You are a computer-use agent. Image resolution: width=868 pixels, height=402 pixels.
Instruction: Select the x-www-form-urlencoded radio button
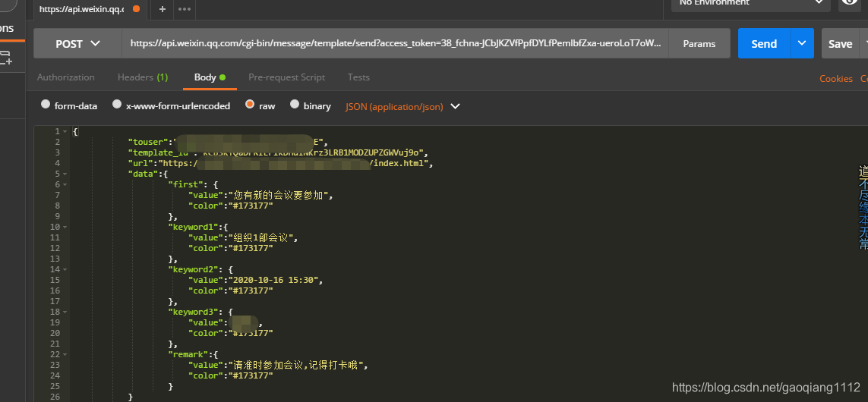pos(117,104)
